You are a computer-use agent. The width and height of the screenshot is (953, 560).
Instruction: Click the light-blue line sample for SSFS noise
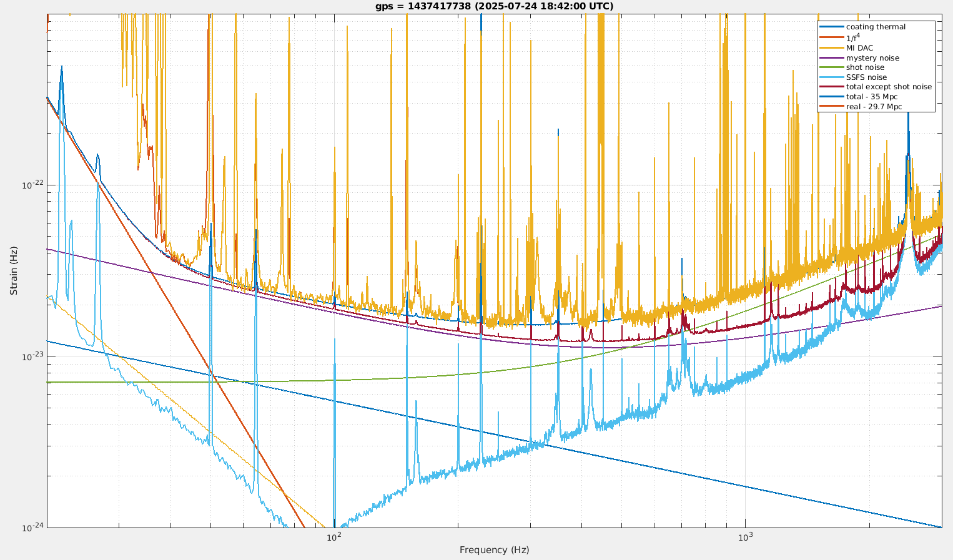pyautogui.click(x=831, y=77)
